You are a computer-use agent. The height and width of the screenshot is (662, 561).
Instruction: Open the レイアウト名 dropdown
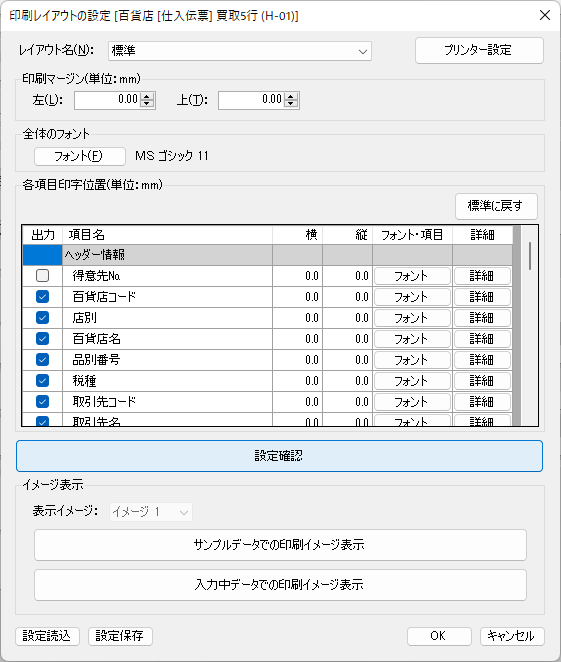239,51
